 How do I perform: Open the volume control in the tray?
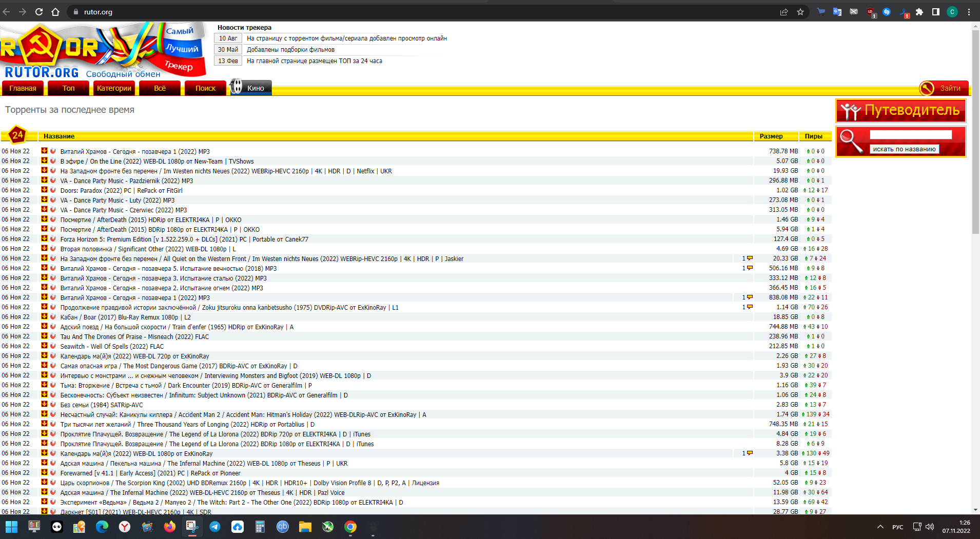930,527
